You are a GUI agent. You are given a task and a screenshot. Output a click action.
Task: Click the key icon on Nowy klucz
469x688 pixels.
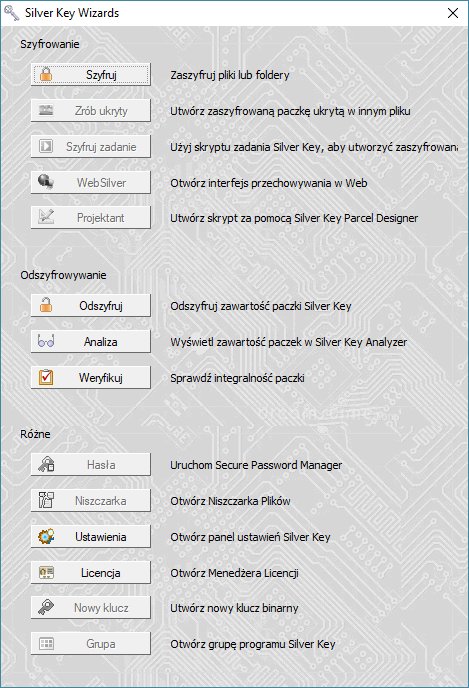[x=46, y=607]
